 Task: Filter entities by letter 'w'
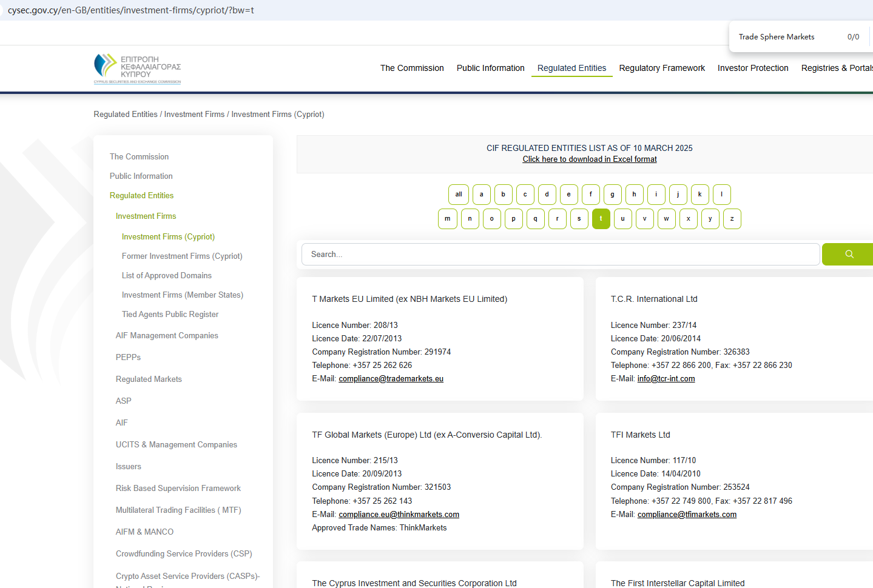(667, 219)
